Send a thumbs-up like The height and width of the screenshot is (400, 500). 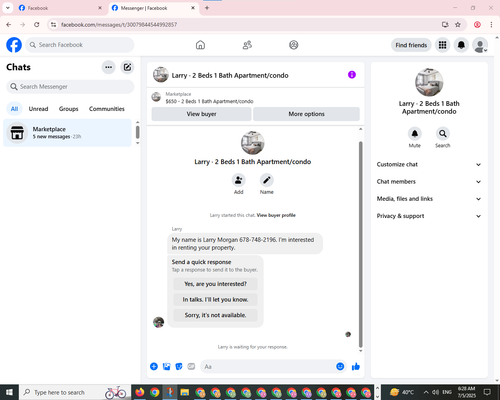pos(356,367)
